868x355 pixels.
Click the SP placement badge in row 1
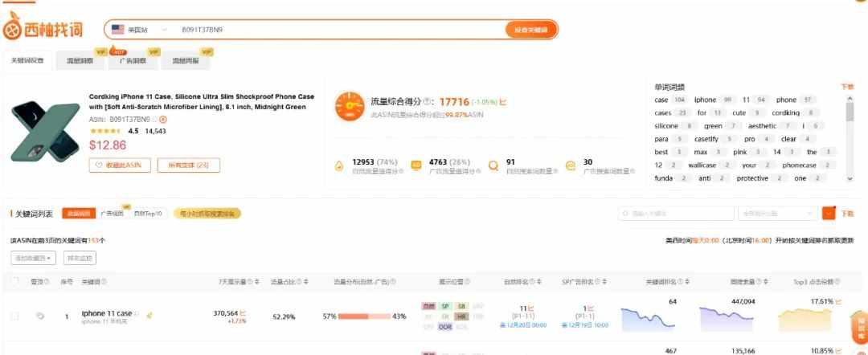tap(445, 306)
